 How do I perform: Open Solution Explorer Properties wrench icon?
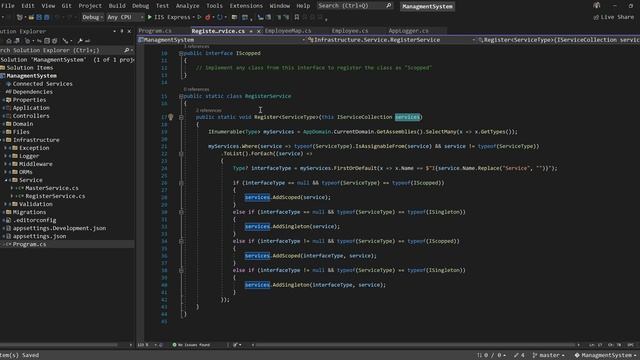click(80, 41)
